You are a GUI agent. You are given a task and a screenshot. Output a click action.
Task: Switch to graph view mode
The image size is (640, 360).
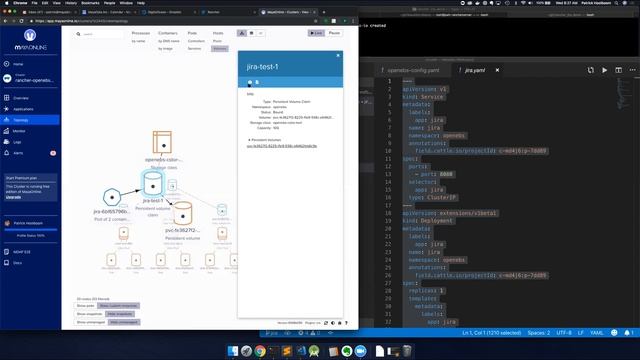[x=242, y=33]
